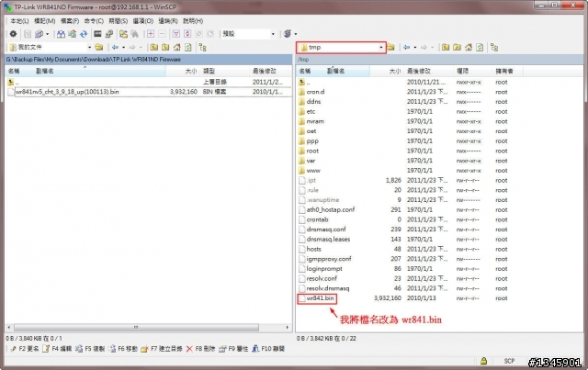
Task: Sort remote panel by 大小 column
Action: pos(387,71)
